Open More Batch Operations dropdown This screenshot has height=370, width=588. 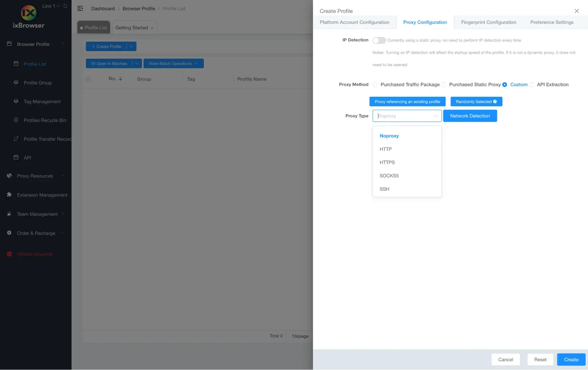click(173, 64)
